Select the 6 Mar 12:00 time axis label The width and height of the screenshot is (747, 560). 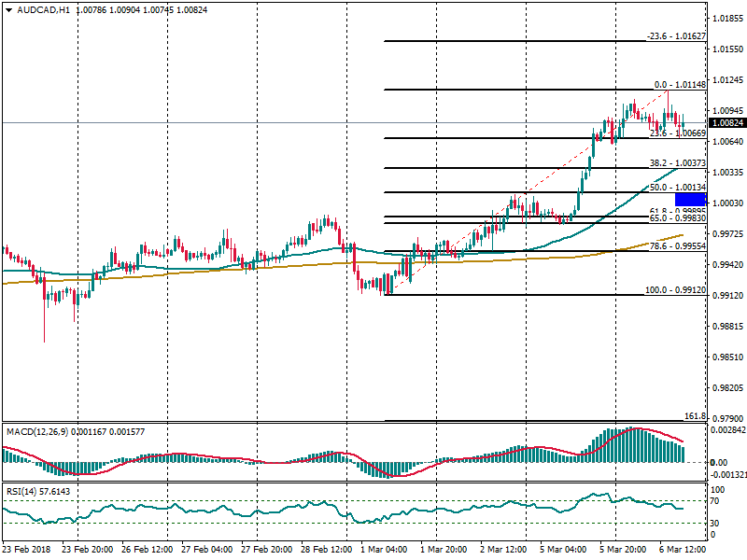coord(684,550)
